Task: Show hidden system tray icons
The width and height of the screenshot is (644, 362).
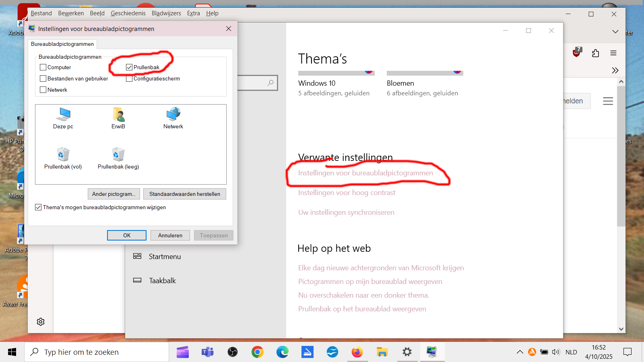Action: pyautogui.click(x=520, y=352)
